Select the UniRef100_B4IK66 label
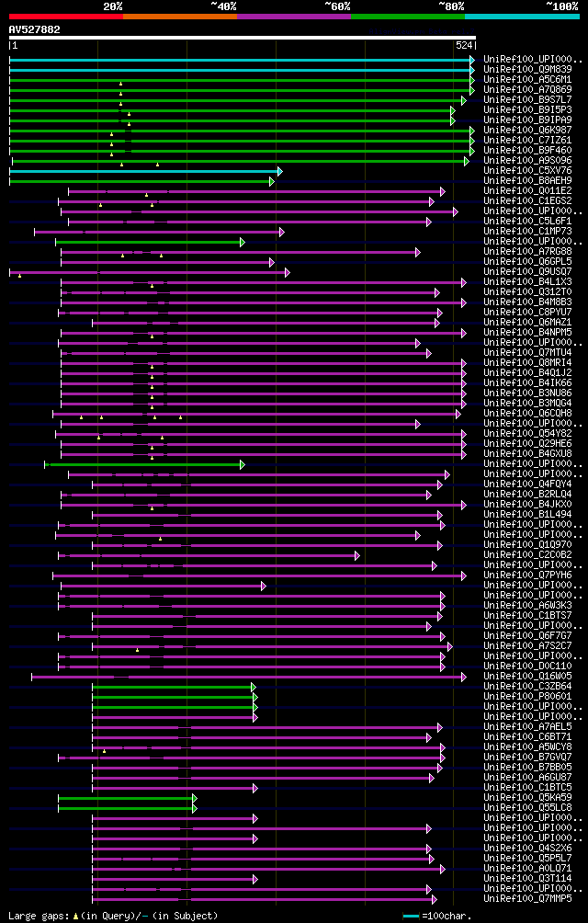Viewport: 588px width, 923px height. click(526, 382)
